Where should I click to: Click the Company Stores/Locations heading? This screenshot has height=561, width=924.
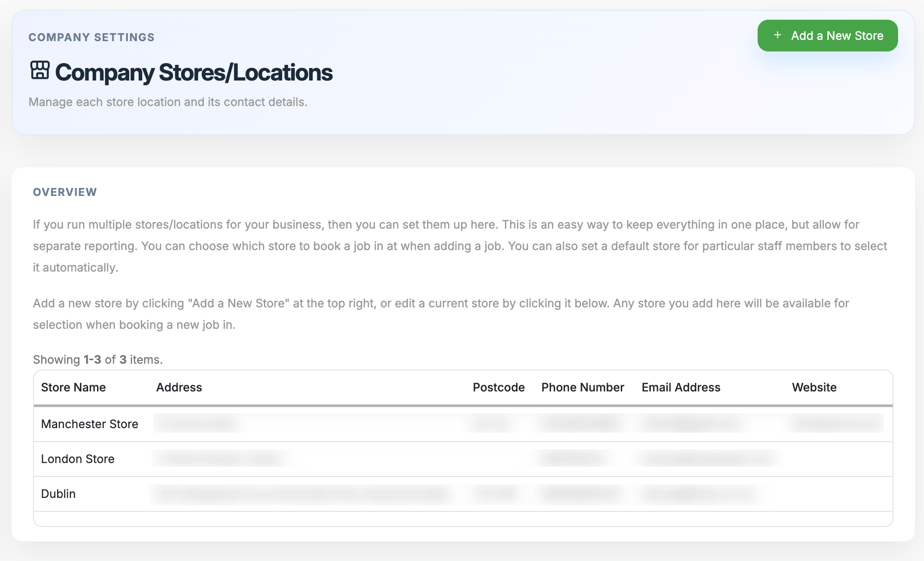[x=194, y=72]
